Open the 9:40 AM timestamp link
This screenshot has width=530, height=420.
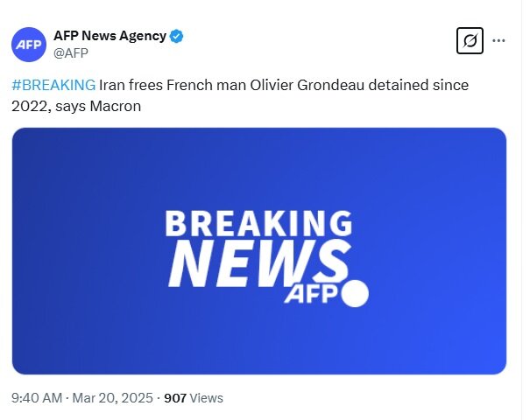37,397
